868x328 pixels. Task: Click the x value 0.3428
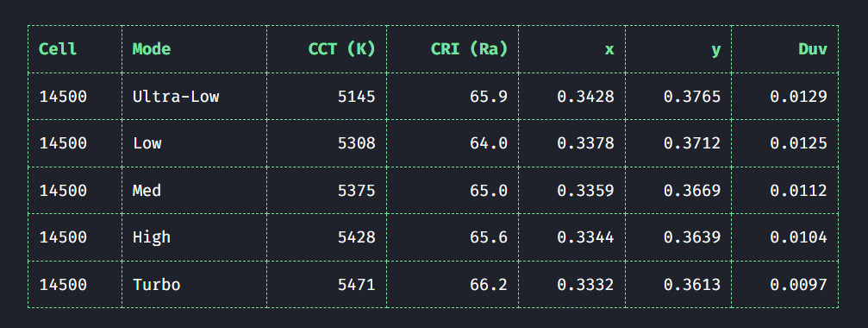point(585,97)
